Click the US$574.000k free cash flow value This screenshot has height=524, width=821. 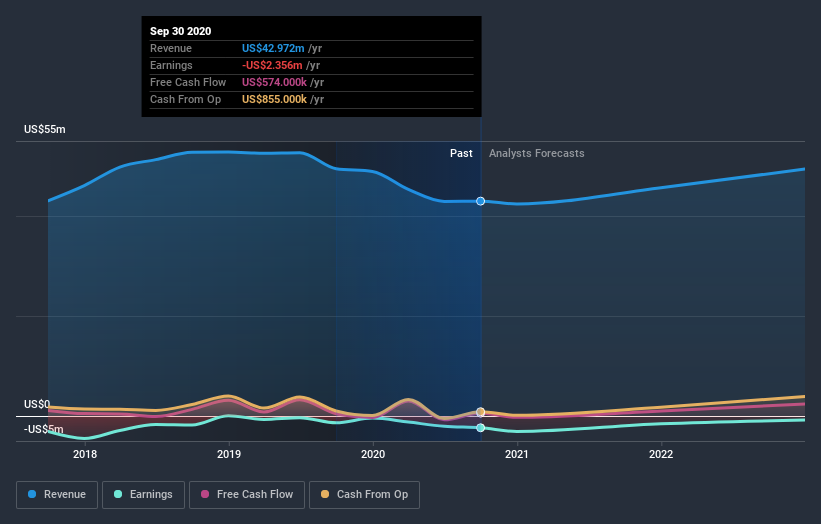pos(274,82)
